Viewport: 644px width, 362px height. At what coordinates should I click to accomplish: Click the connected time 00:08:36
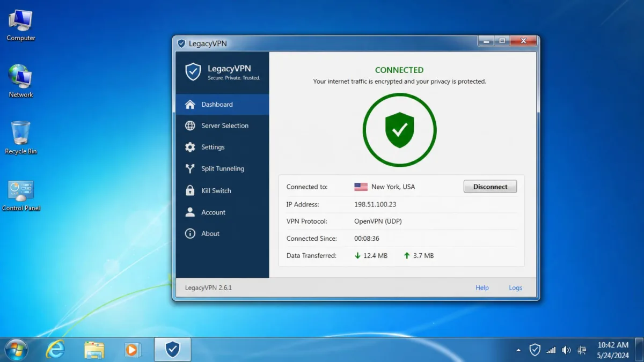(367, 239)
